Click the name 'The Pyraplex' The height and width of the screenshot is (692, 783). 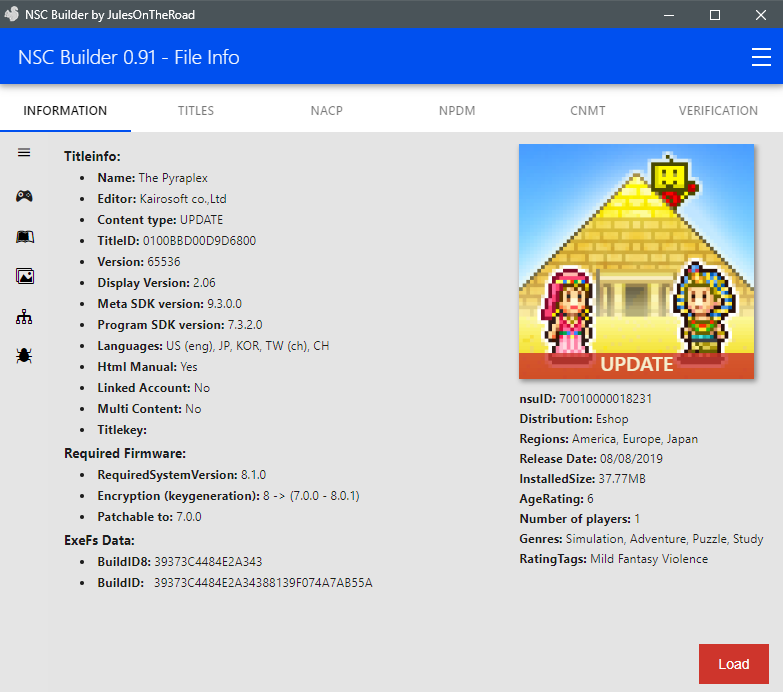(173, 178)
